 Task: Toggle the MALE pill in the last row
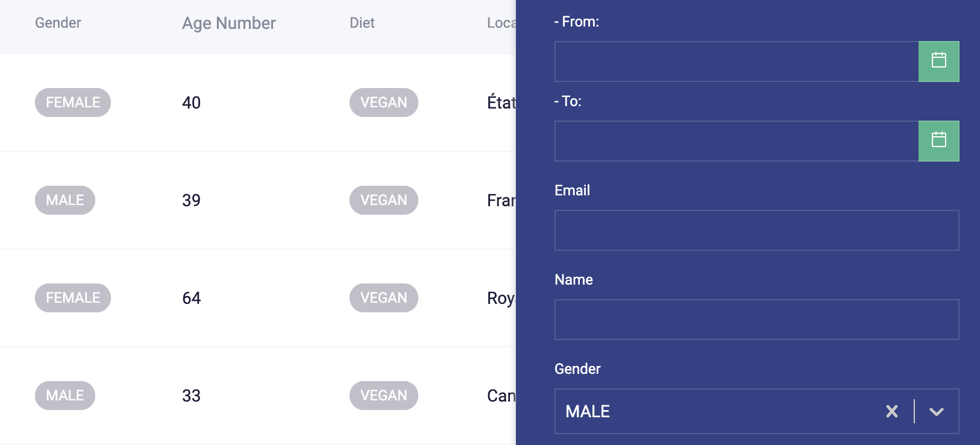64,395
